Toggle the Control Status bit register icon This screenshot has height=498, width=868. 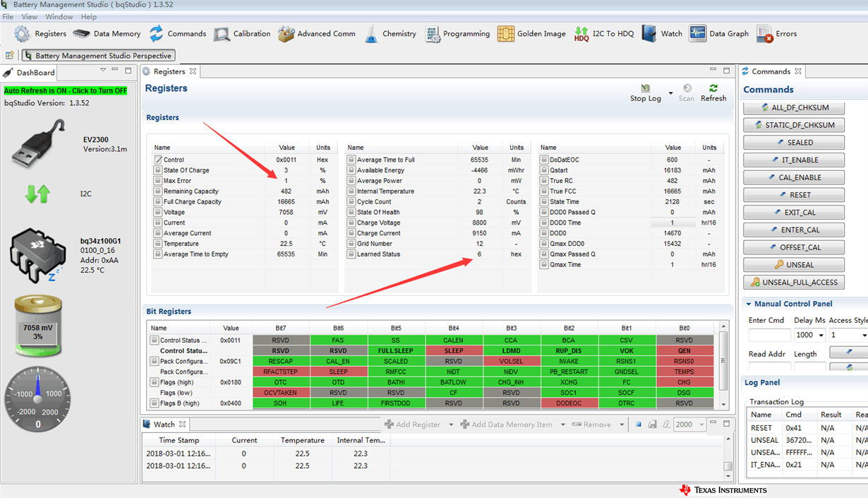pyautogui.click(x=154, y=340)
